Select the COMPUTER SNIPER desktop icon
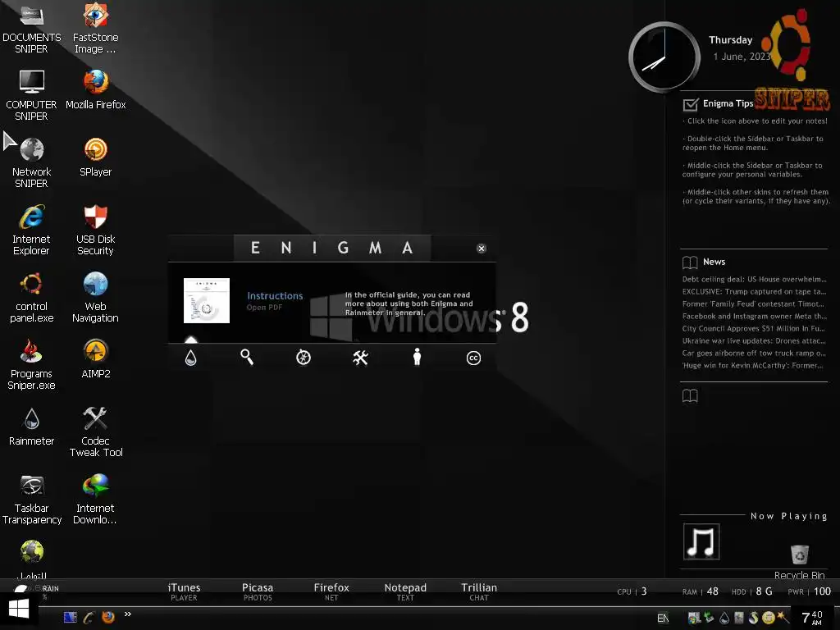840x630 pixels. (32, 95)
